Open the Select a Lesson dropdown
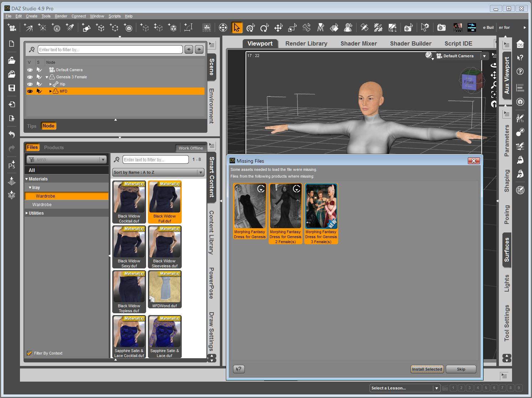Viewport: 532px width, 398px height. [x=405, y=388]
